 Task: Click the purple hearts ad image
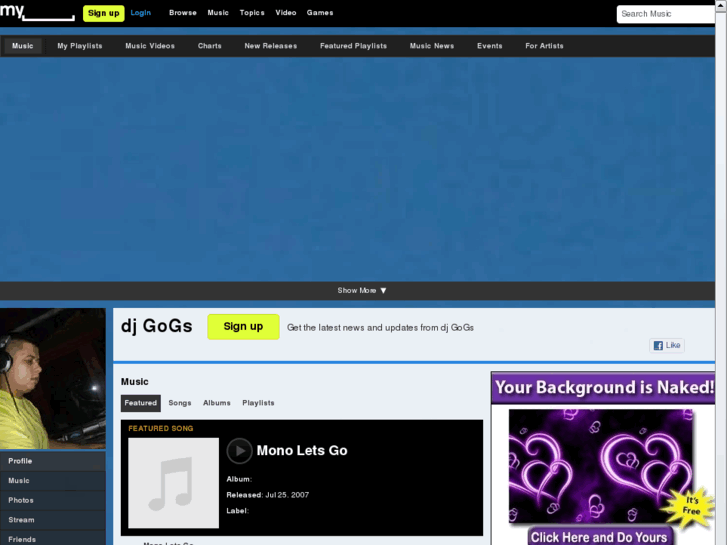coord(601,467)
